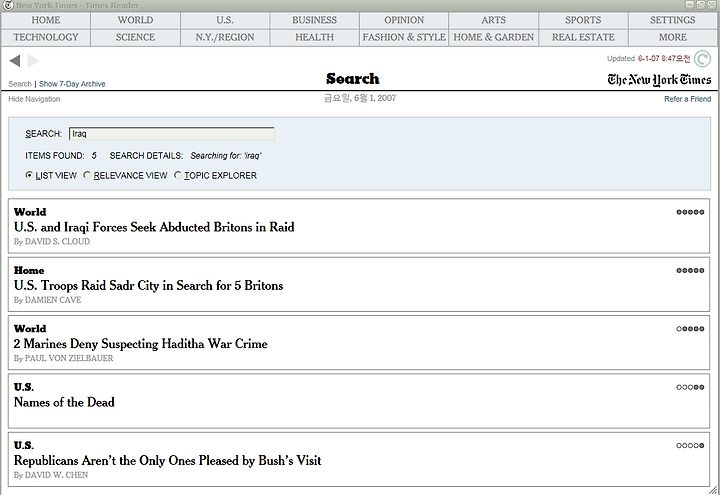
Task: Open the BUSINESS section tab
Action: point(315,20)
